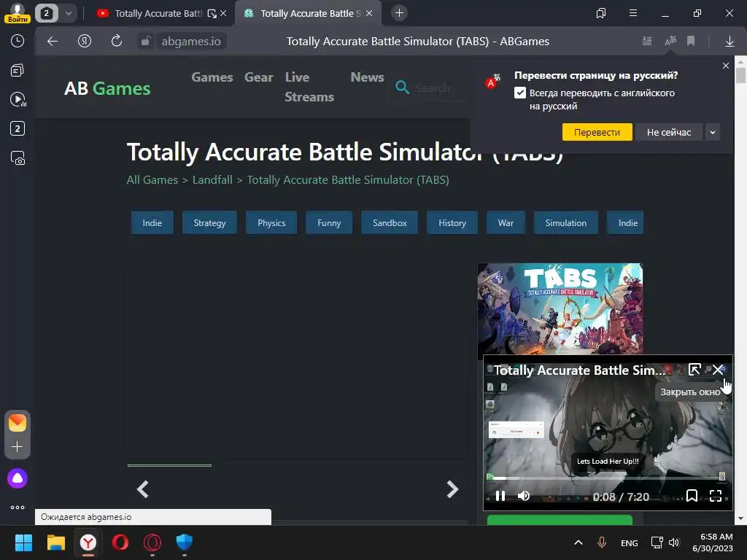Pause the floating video

click(x=500, y=496)
